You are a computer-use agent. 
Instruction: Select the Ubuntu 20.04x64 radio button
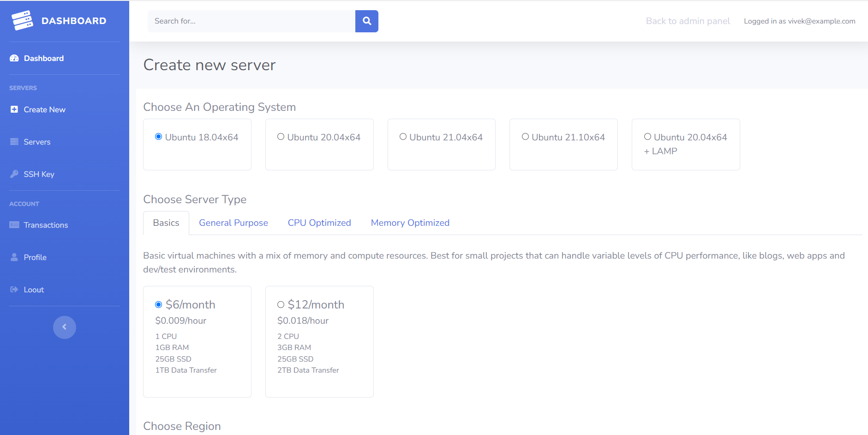point(281,136)
